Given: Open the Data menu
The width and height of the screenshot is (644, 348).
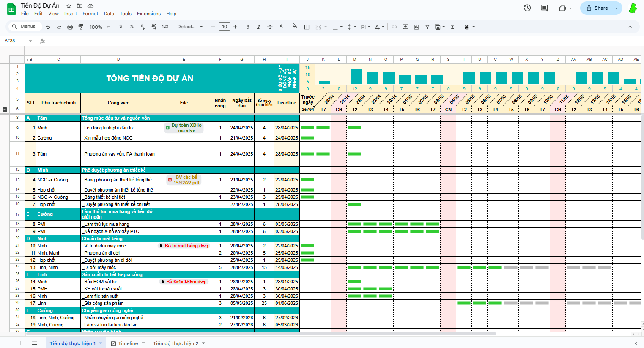Looking at the screenshot, I should (109, 14).
